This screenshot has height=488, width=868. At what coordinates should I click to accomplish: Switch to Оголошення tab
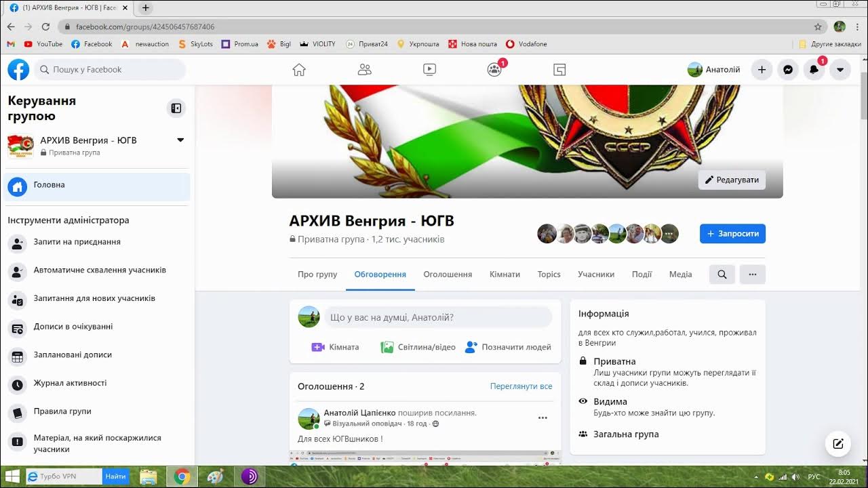pyautogui.click(x=448, y=274)
